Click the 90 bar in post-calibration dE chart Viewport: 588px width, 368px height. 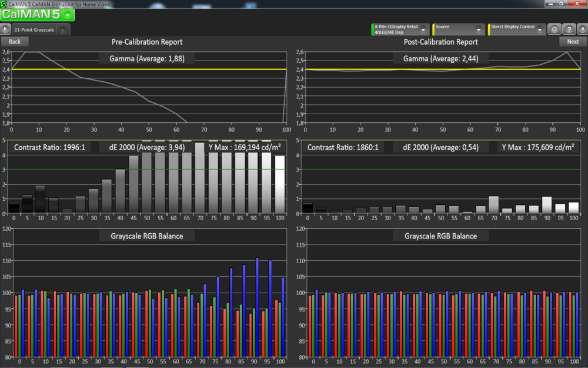click(x=547, y=204)
